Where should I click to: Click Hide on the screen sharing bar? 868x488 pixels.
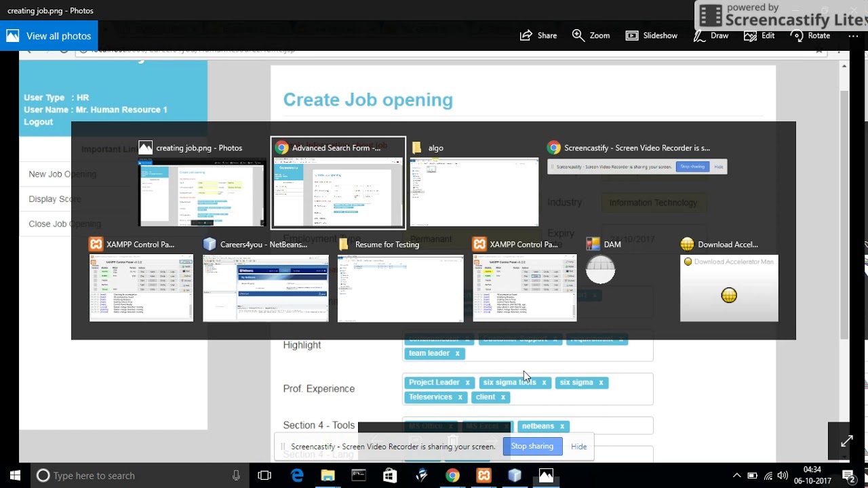[578, 446]
